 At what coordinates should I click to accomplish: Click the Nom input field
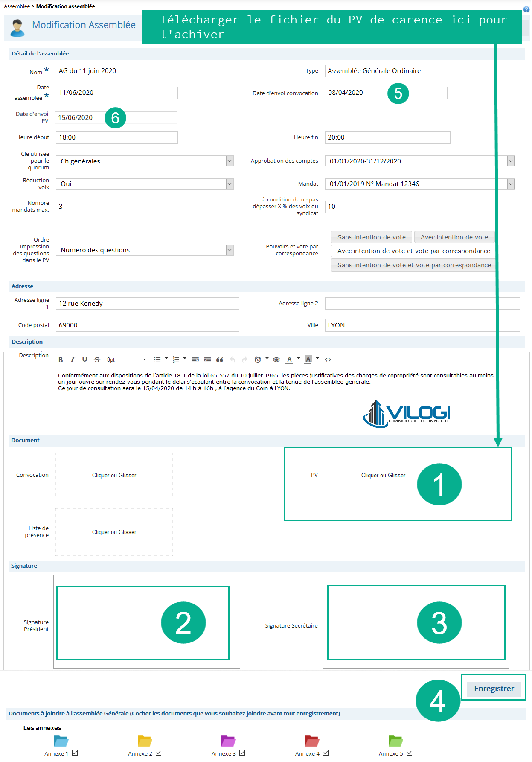click(x=147, y=71)
